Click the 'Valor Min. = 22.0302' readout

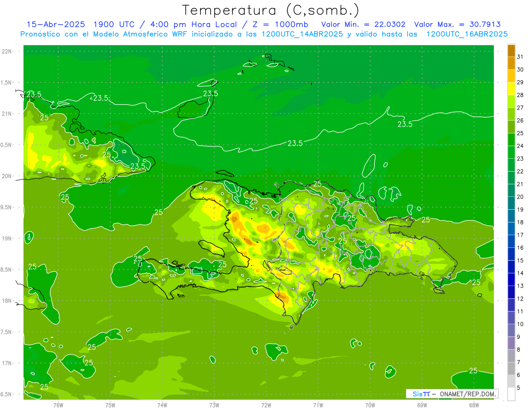point(363,24)
